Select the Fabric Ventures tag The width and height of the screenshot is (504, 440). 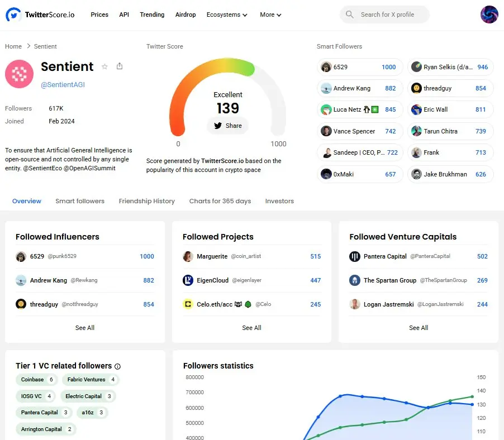coord(91,380)
